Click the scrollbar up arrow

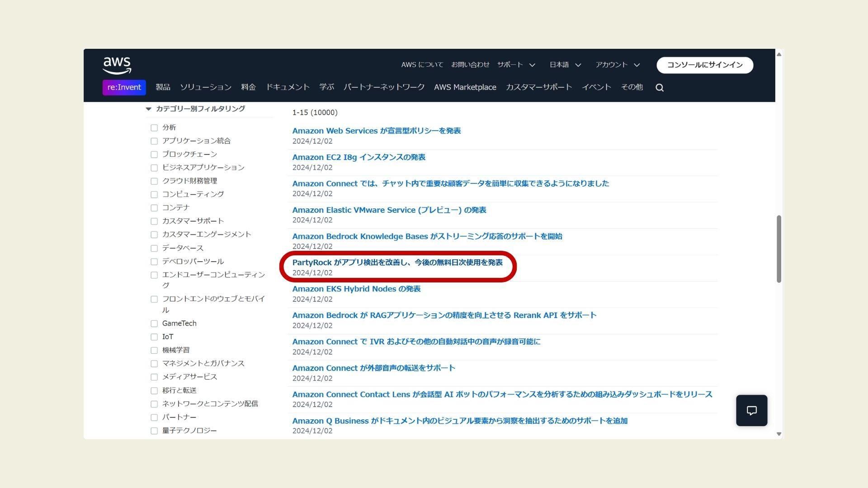(x=779, y=54)
